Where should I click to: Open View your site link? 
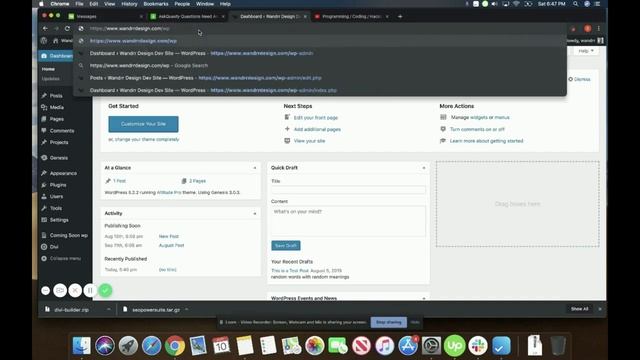tap(309, 141)
